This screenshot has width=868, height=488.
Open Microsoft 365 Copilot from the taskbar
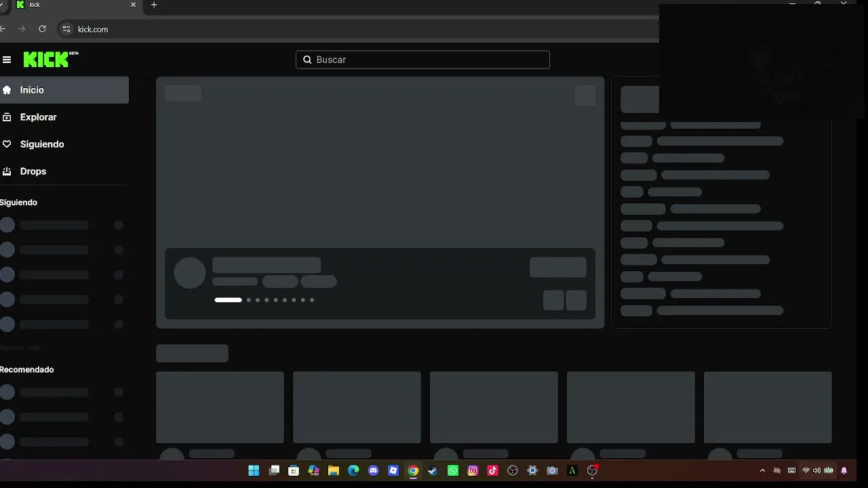(x=313, y=470)
